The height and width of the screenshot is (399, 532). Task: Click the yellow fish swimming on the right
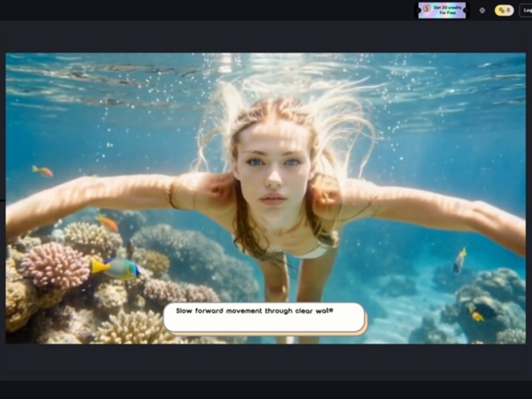459,260
